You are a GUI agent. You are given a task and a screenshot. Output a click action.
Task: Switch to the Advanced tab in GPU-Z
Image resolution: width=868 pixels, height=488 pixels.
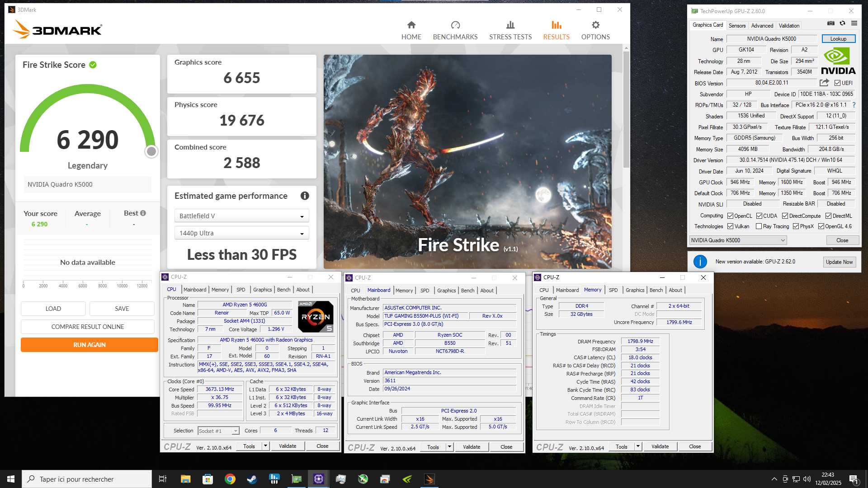(x=762, y=26)
